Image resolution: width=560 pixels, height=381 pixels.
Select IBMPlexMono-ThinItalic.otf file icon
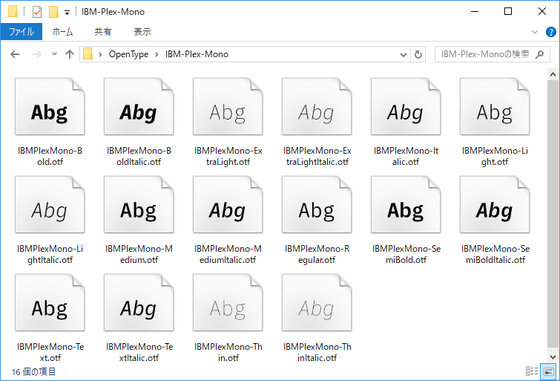tap(317, 303)
